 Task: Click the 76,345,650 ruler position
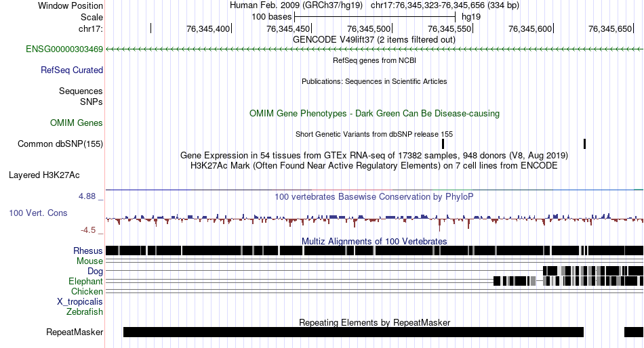610,28
